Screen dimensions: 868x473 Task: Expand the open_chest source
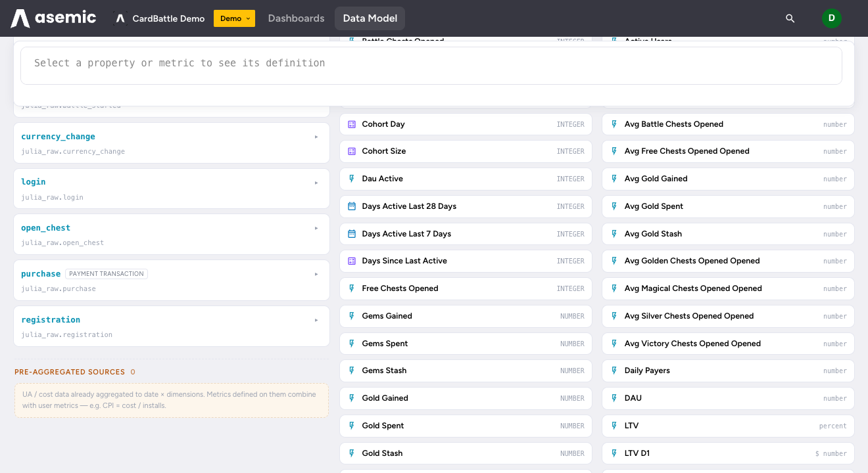[316, 228]
